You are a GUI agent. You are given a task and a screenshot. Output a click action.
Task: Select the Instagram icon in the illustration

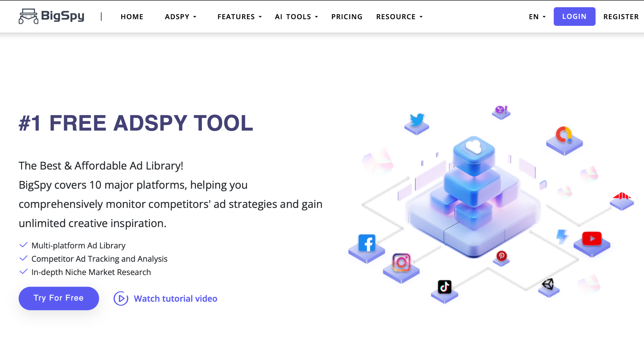[401, 262]
